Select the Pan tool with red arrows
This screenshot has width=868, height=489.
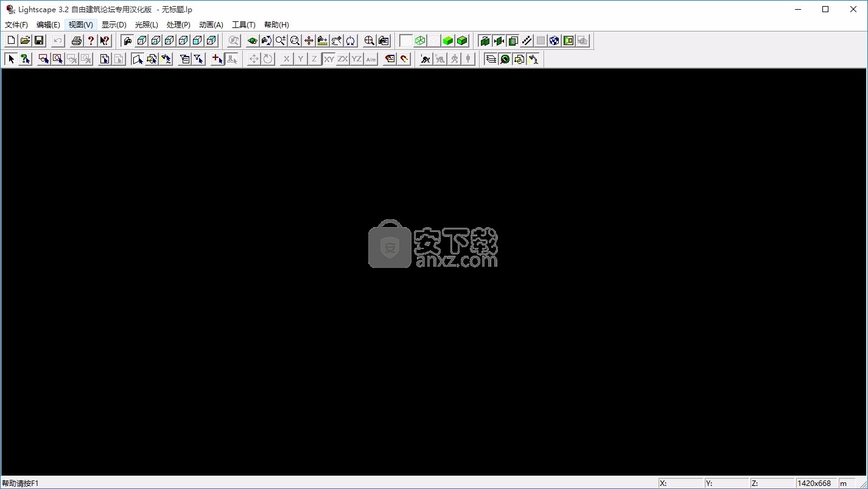click(x=309, y=41)
